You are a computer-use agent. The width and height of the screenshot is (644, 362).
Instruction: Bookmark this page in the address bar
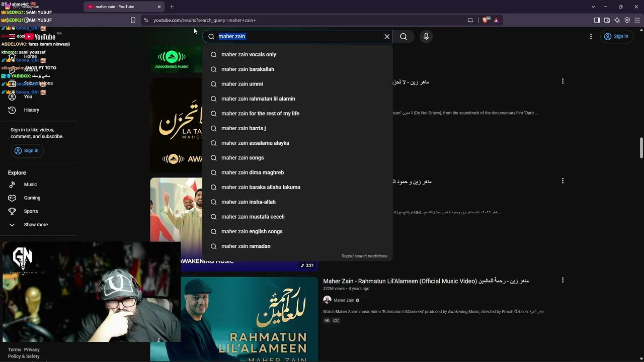point(133,20)
